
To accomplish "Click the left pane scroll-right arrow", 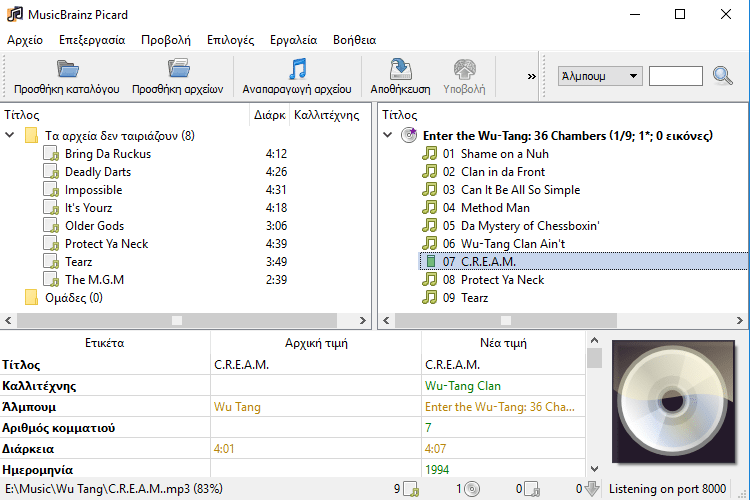I will [363, 321].
